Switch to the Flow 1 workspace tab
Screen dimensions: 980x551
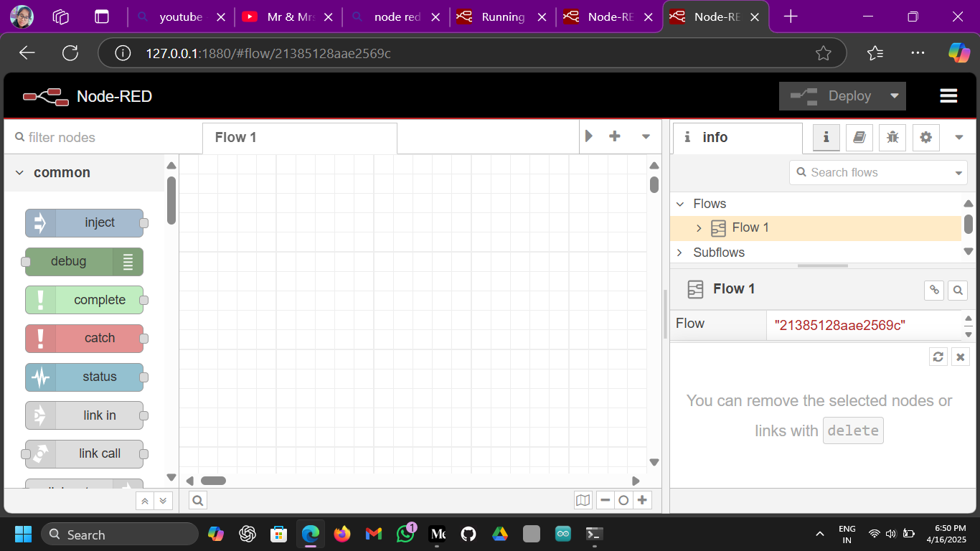(x=300, y=138)
